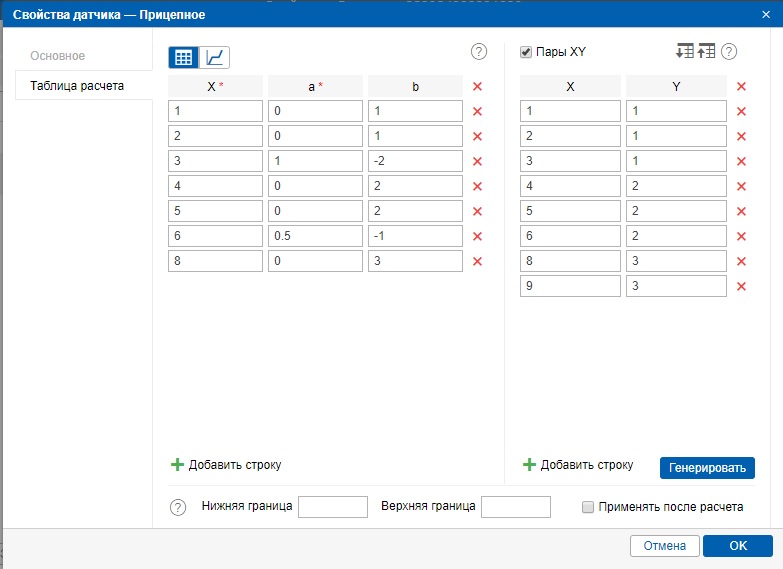Switch to table view icon
Screen dimensions: 783x569
(183, 58)
